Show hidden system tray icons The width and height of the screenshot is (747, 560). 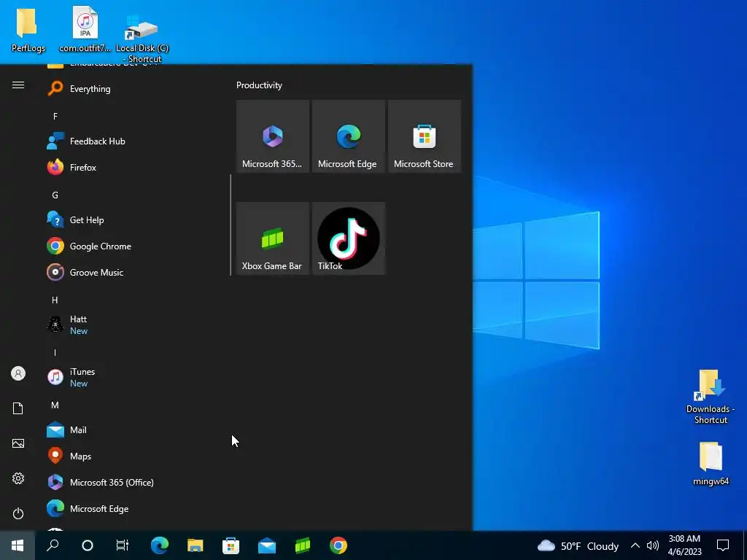[635, 545]
